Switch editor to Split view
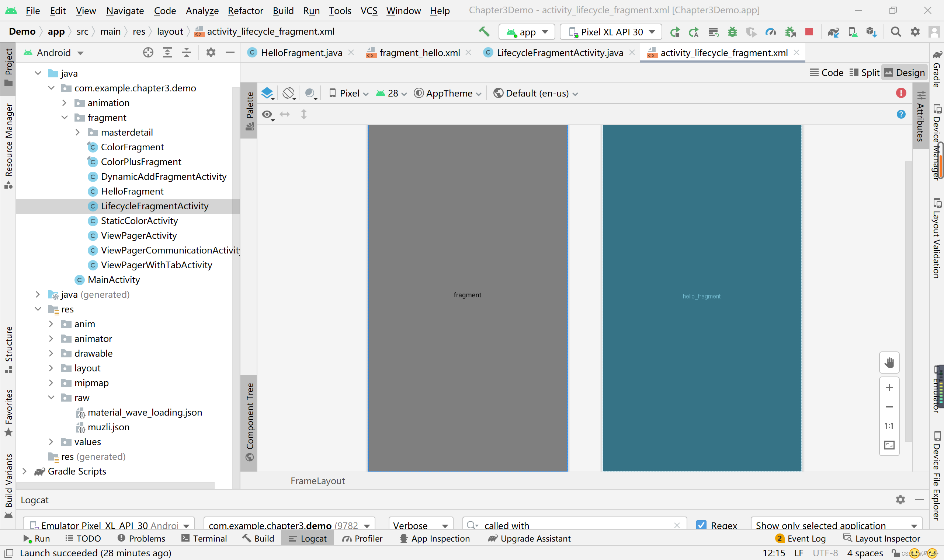Viewport: 944px width, 560px height. tap(864, 73)
